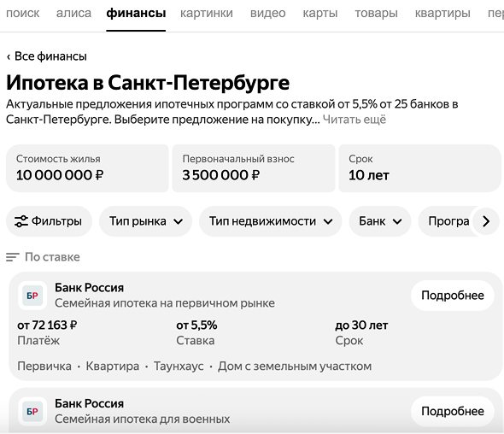Click the back chevron before Все финансы
This screenshot has height=434, width=504.
point(9,56)
